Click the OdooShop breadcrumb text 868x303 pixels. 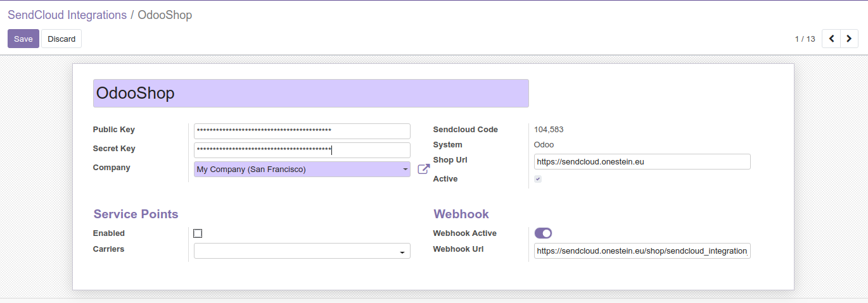click(x=165, y=15)
